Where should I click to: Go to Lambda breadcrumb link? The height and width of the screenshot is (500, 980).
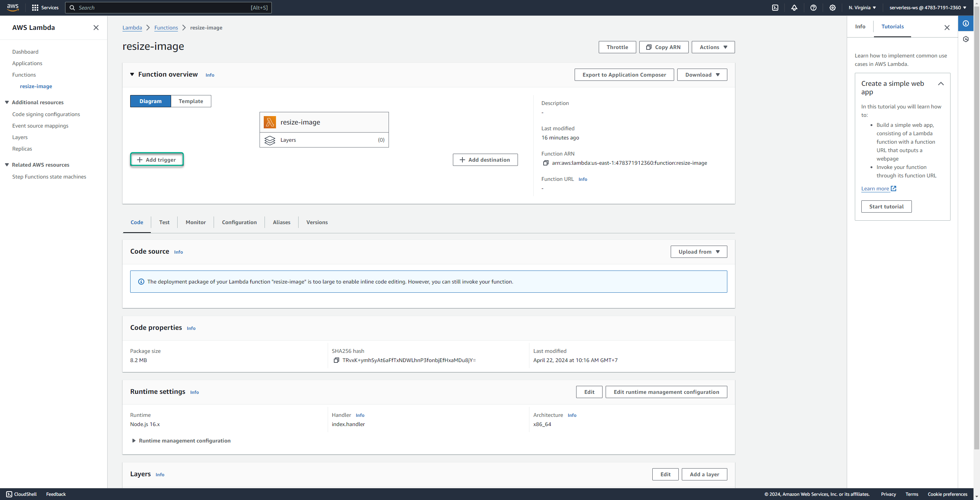(x=132, y=28)
